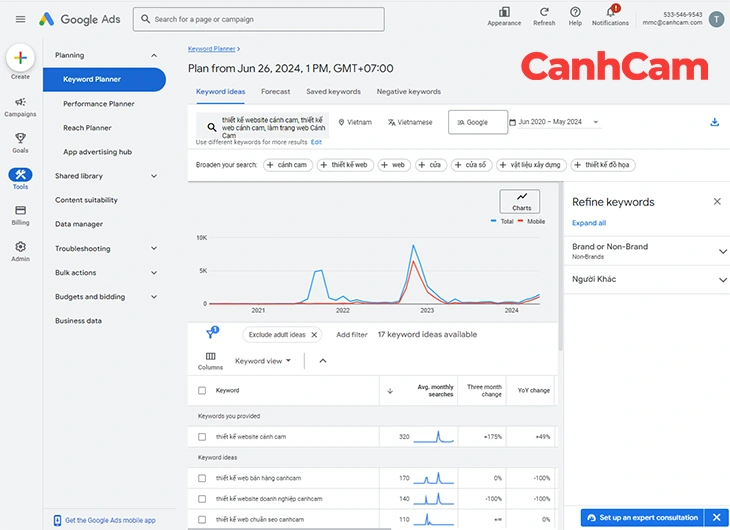Open Performance Planner
This screenshot has height=530, width=730.
click(x=99, y=104)
